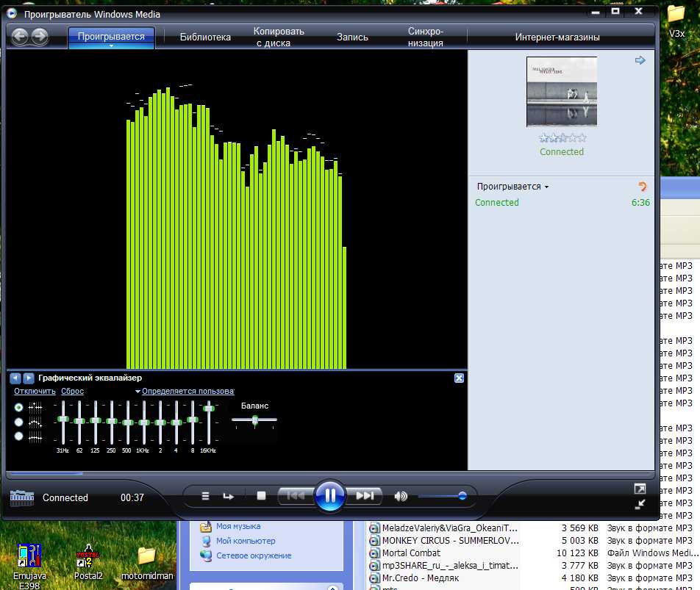Toggle repeat using the bent arrow icon
This screenshot has height=590, width=700.
[x=229, y=496]
